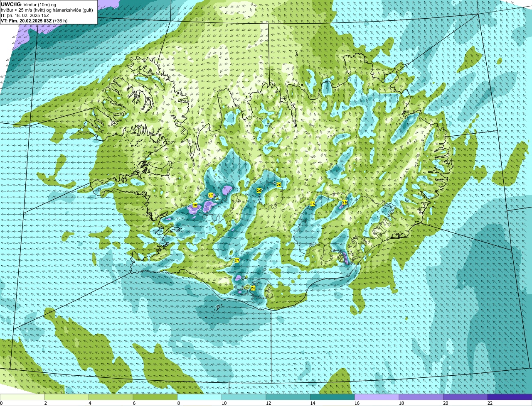Select the above-22 m/s dark indigo swatch
The height and width of the screenshot is (406, 532).
click(x=510, y=397)
